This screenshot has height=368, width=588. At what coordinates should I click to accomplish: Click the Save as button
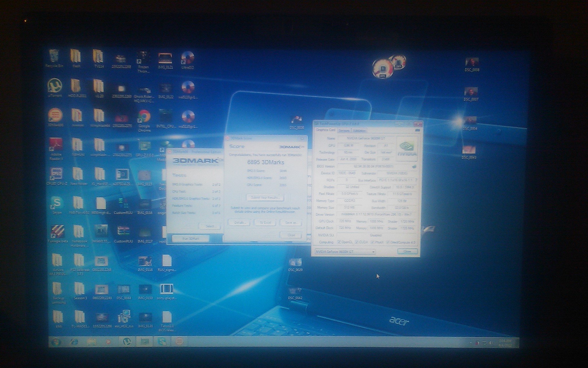coord(291,223)
